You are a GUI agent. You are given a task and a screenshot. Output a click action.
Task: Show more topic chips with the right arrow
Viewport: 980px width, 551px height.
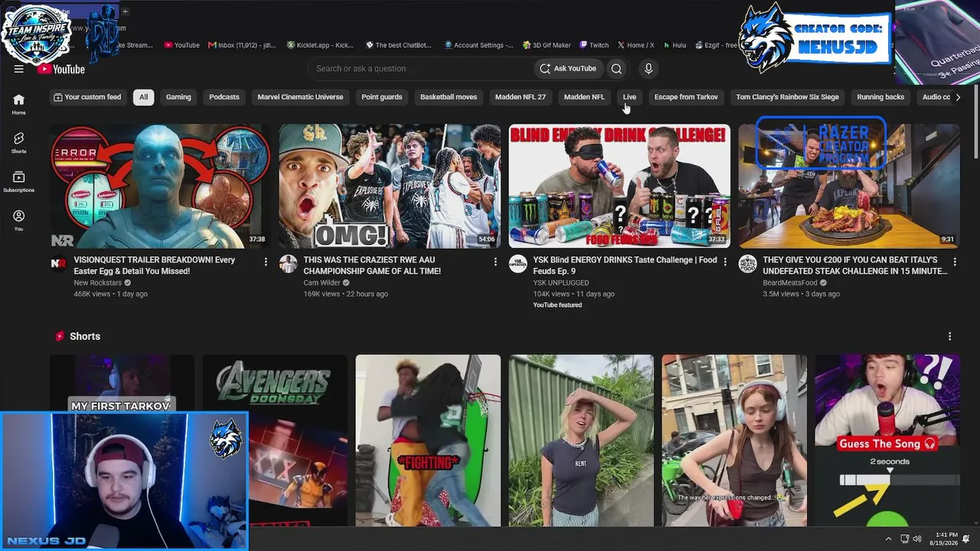click(x=958, y=97)
